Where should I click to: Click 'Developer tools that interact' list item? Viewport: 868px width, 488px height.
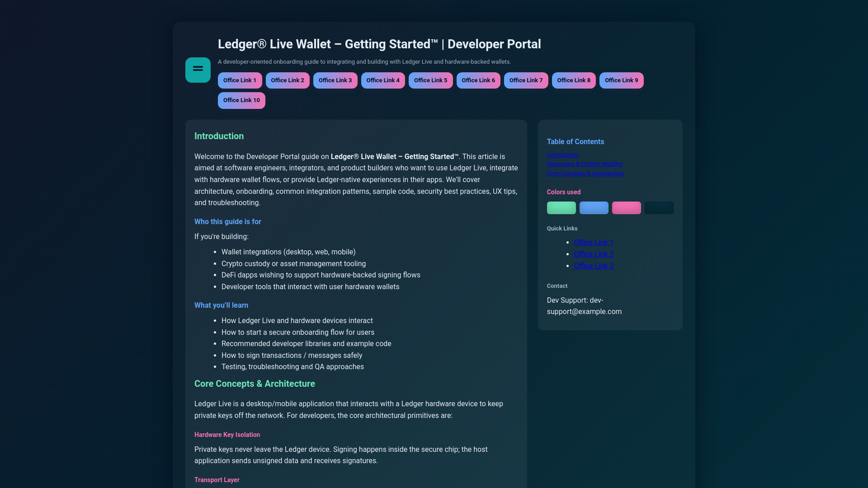[310, 287]
